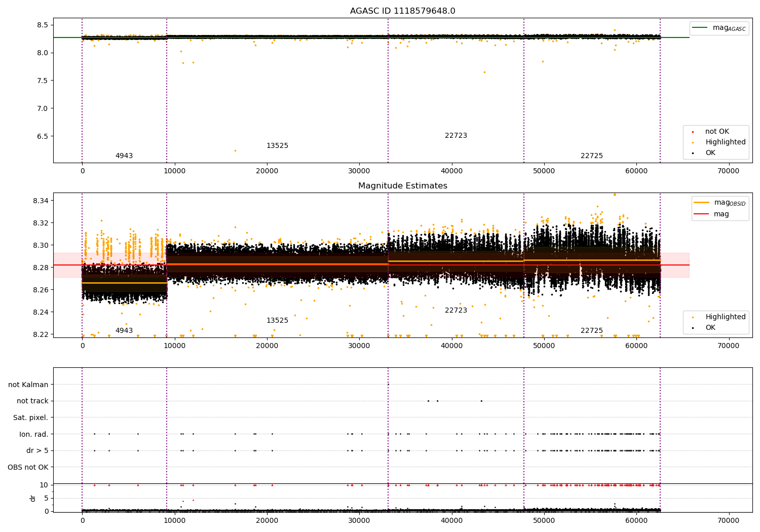Viewport: 760px width, 532px height.
Task: Click the "8.32" y-tick in middle plot
Action: 41,223
